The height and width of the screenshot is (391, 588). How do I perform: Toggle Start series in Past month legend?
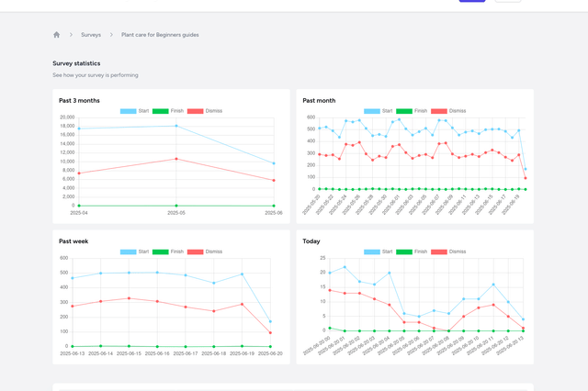click(x=378, y=111)
